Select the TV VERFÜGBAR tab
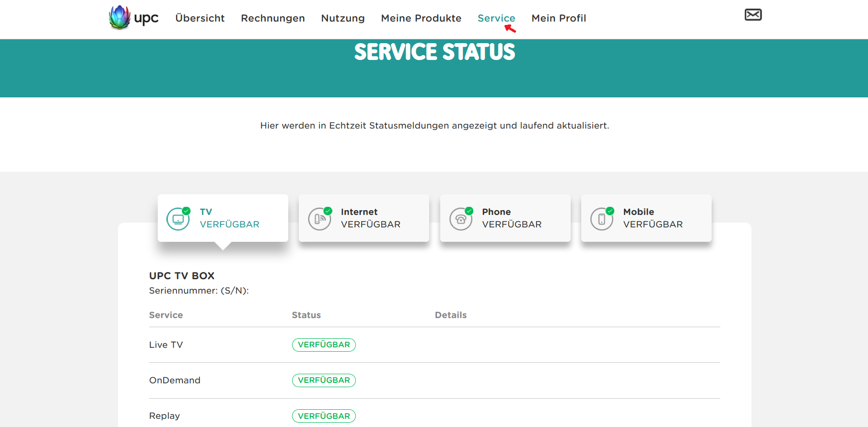Viewport: 868px width, 427px height. point(223,218)
